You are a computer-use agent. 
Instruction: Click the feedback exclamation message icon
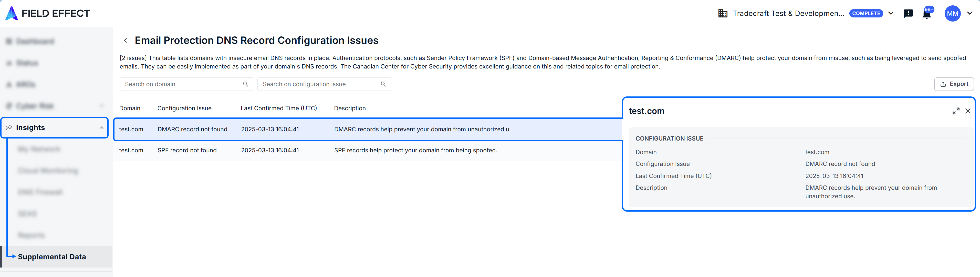point(908,14)
